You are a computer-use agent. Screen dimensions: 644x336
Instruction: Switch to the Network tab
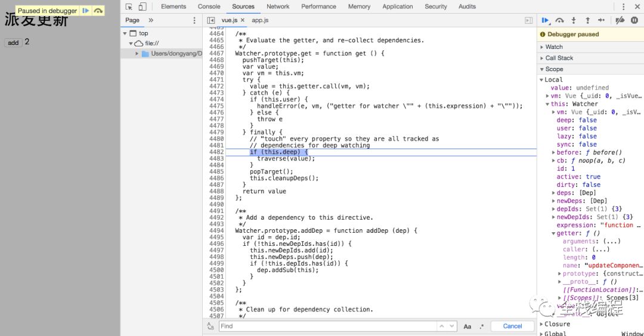click(x=278, y=7)
